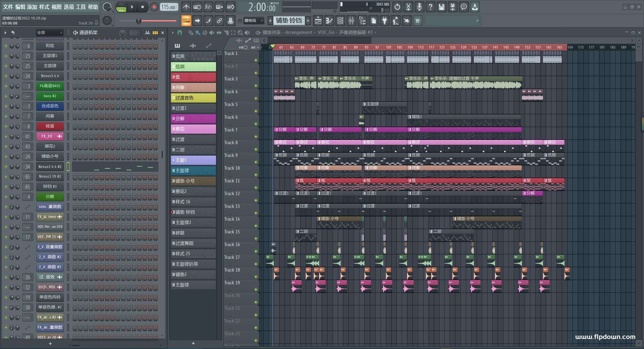Open the Fk高音BASS channel button
The height and width of the screenshot is (349, 644).
50,86
